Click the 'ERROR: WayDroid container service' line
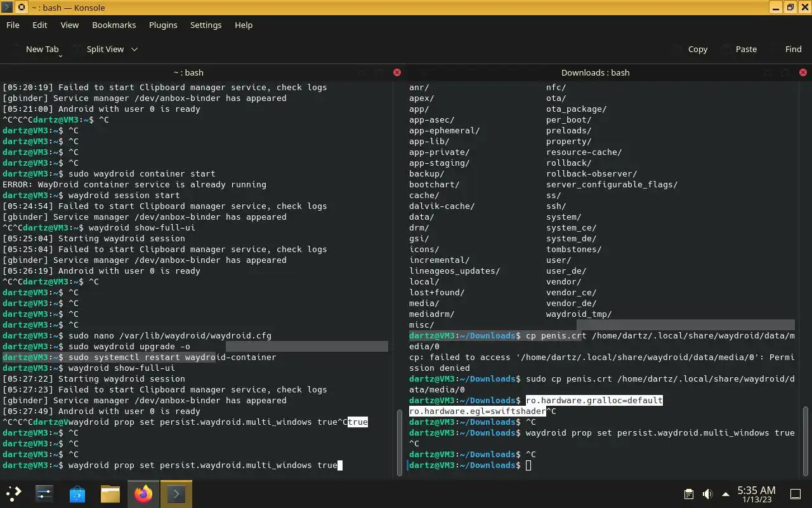 134,185
